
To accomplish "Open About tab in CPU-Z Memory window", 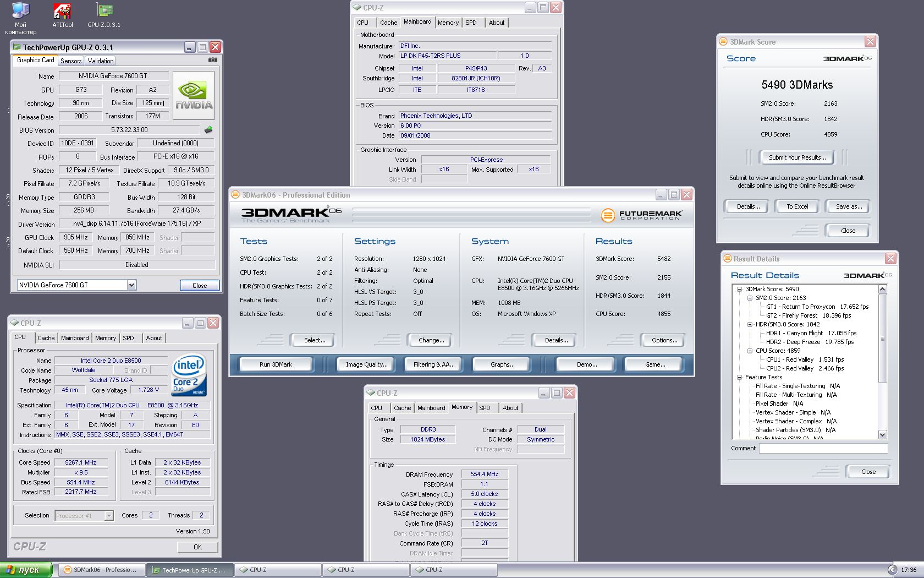I will coord(510,408).
